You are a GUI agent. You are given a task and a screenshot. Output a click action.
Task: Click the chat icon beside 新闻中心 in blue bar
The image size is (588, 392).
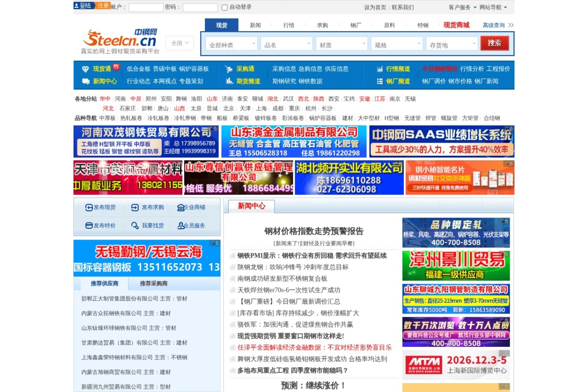[86, 81]
